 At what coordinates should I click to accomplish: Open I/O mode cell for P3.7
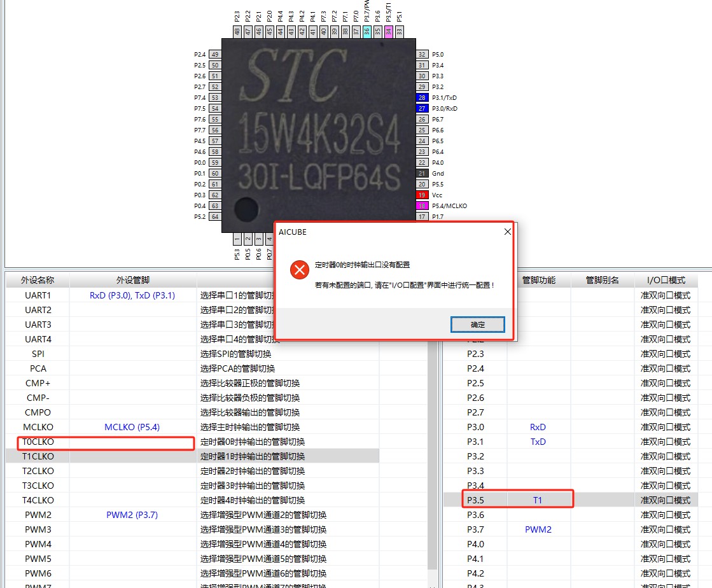tap(666, 529)
